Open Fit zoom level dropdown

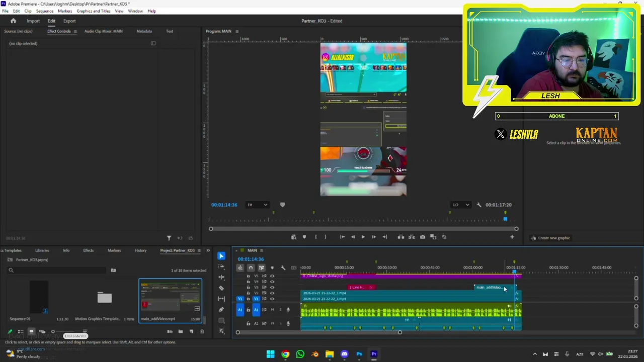258,205
